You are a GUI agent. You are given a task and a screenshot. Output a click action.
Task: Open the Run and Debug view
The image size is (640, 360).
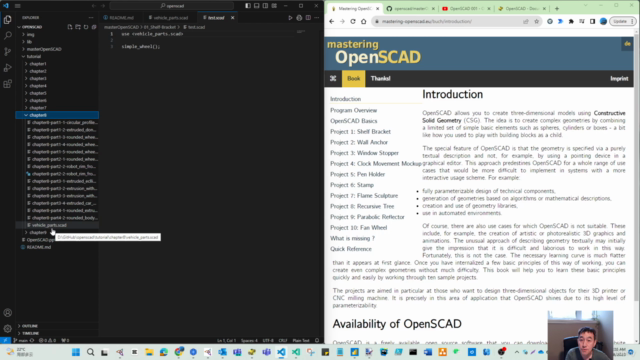pyautogui.click(x=7, y=68)
